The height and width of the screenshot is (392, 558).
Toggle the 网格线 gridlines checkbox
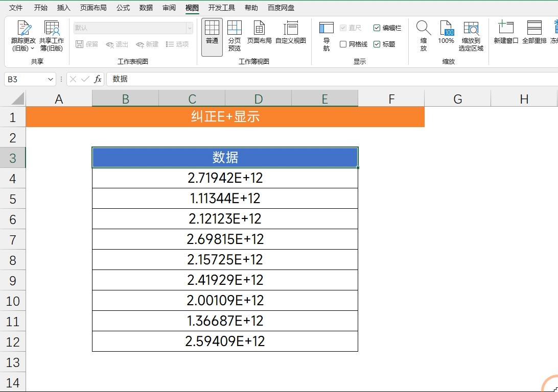[x=343, y=44]
